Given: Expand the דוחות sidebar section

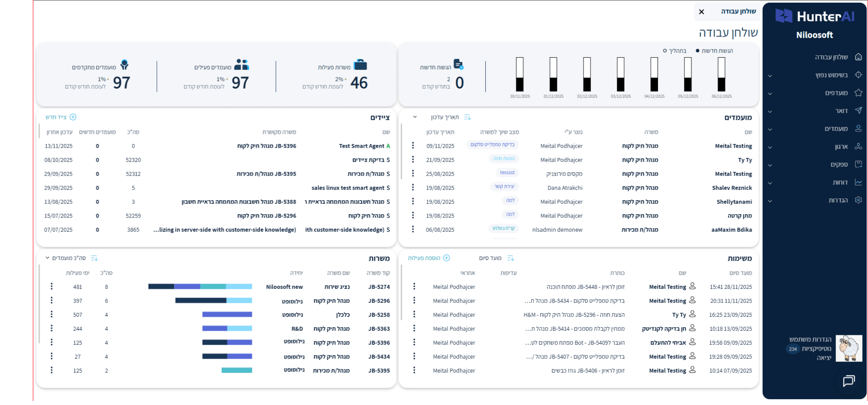Looking at the screenshot, I should [x=770, y=183].
